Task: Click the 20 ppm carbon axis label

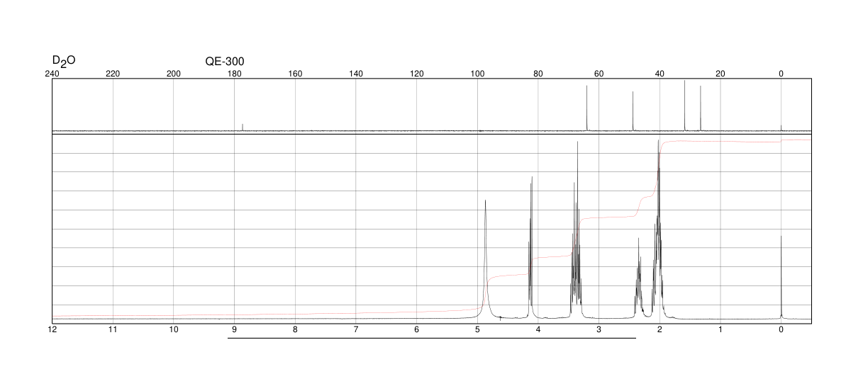Action: click(x=720, y=74)
